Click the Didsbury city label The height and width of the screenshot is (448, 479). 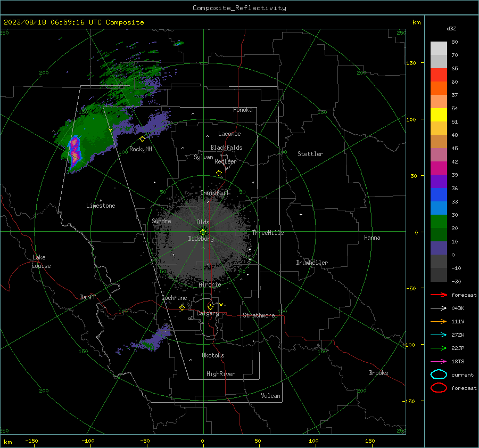point(201,239)
